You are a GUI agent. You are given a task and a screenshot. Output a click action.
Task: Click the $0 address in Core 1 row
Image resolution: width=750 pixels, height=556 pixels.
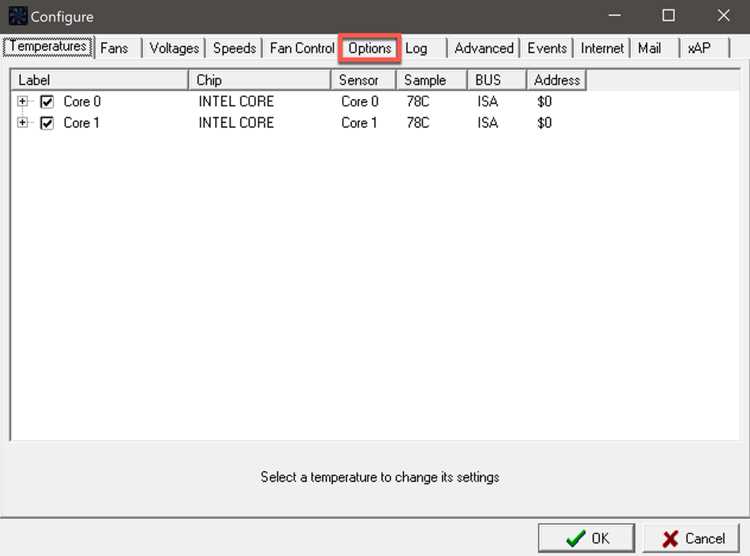544,123
